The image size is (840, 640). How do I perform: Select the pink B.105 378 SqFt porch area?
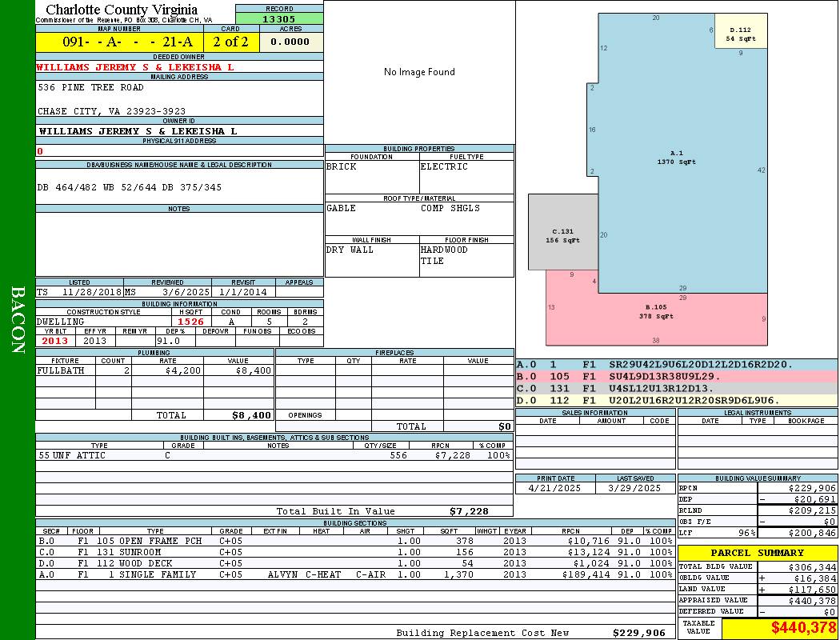point(656,318)
